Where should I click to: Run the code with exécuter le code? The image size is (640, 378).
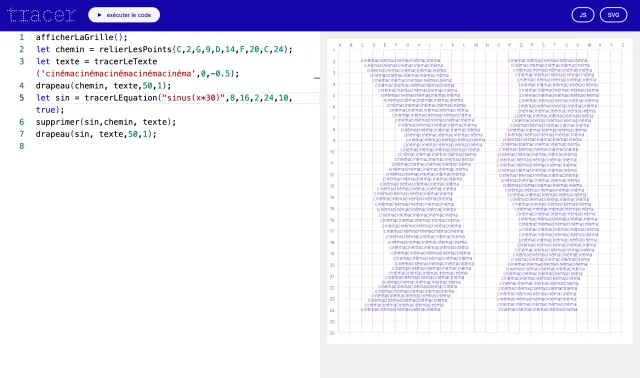[124, 15]
